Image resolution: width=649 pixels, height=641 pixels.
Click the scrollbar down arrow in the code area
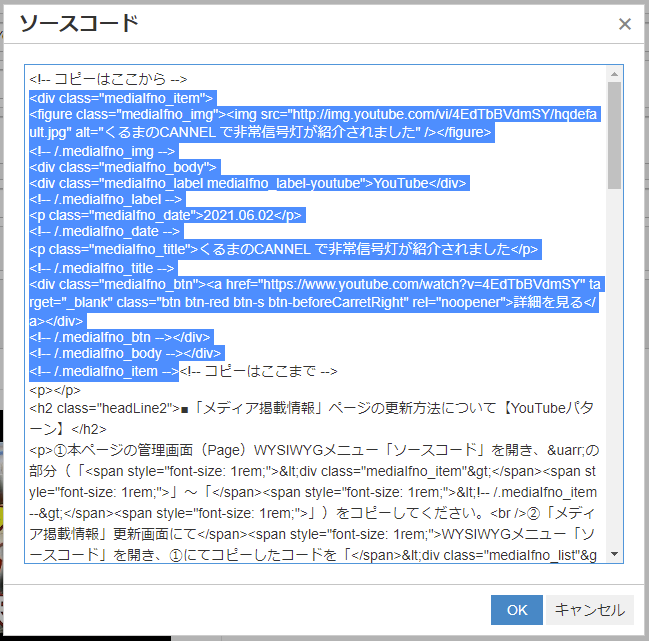pos(614,555)
